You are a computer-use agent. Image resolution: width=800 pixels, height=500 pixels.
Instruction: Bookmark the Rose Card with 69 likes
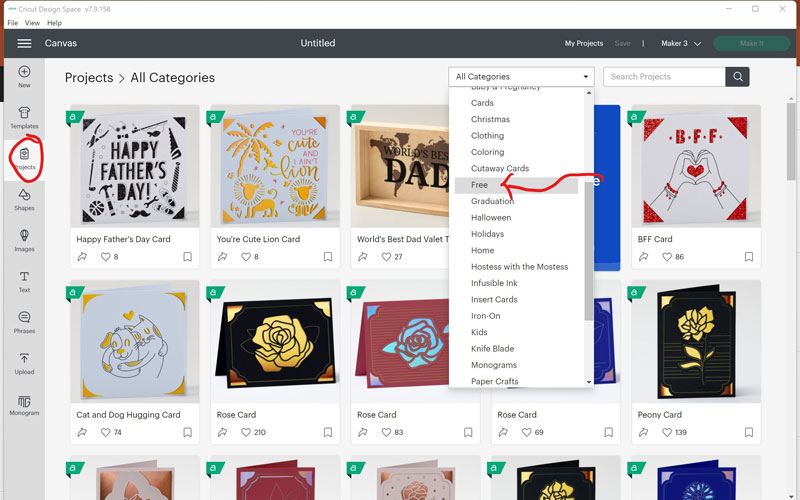coord(608,432)
